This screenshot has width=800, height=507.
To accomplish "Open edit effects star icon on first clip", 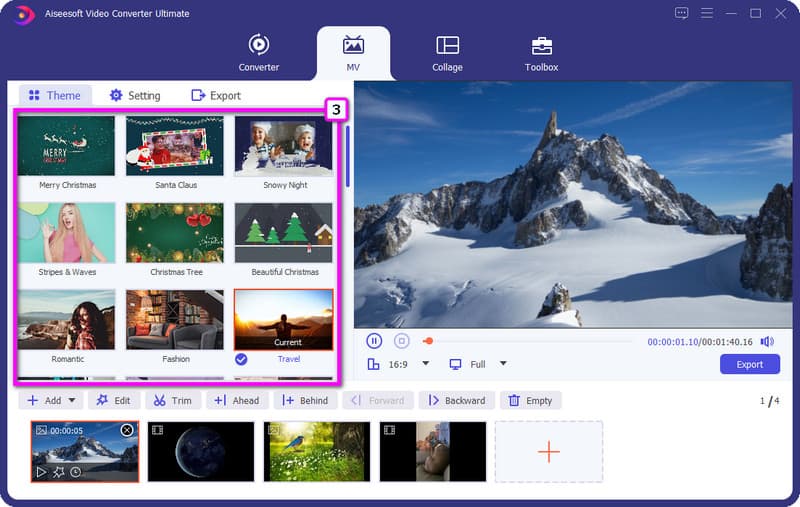I will [x=59, y=472].
